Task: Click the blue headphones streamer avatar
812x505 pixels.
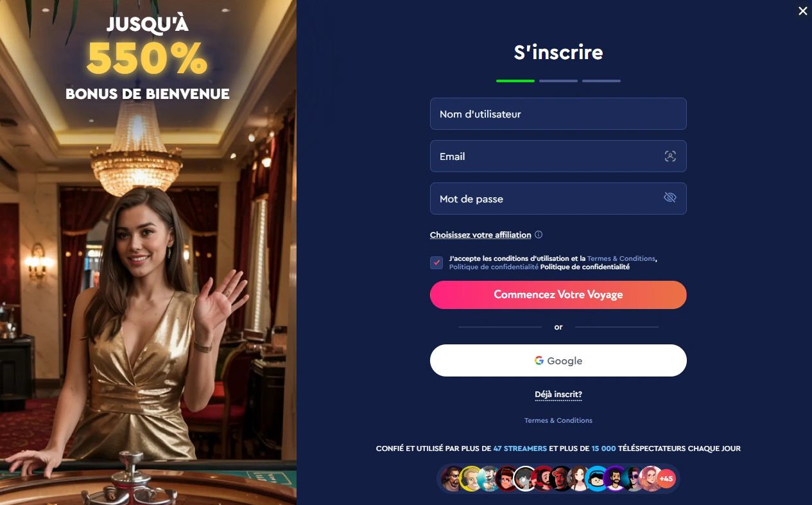Action: (x=597, y=479)
